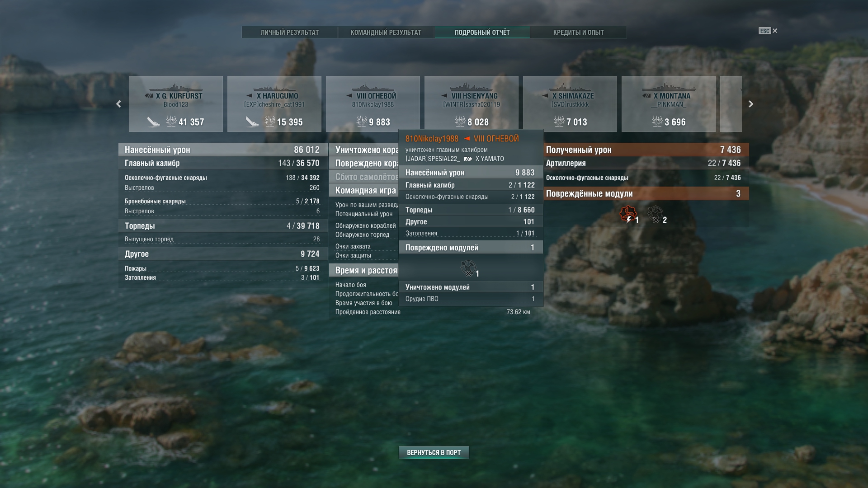Select the X Harugumo ship card
The height and width of the screenshot is (488, 868).
click(x=274, y=104)
